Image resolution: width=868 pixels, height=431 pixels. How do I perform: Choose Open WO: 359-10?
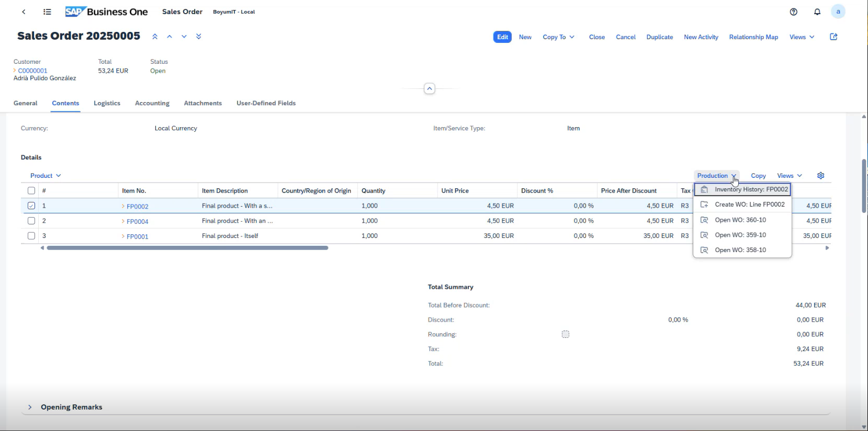coord(742,235)
